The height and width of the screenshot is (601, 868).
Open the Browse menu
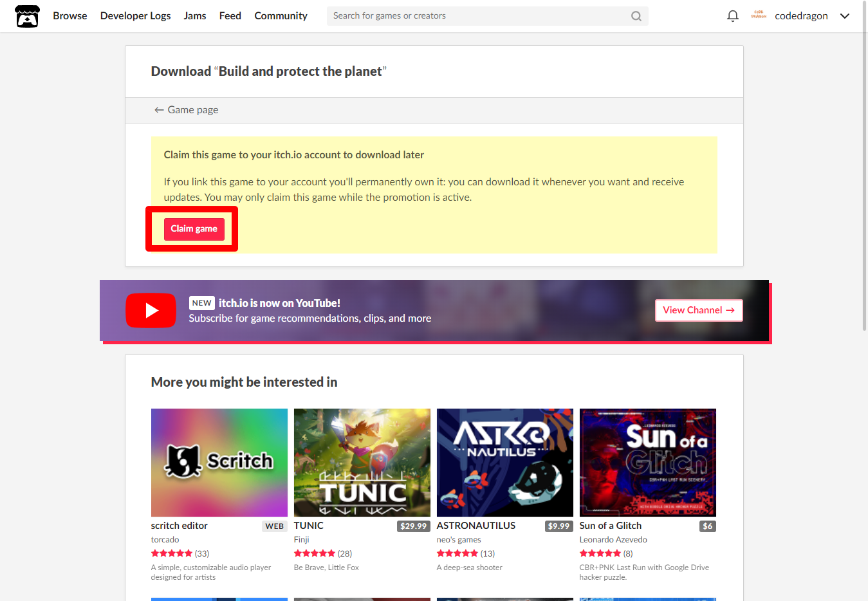click(x=70, y=16)
